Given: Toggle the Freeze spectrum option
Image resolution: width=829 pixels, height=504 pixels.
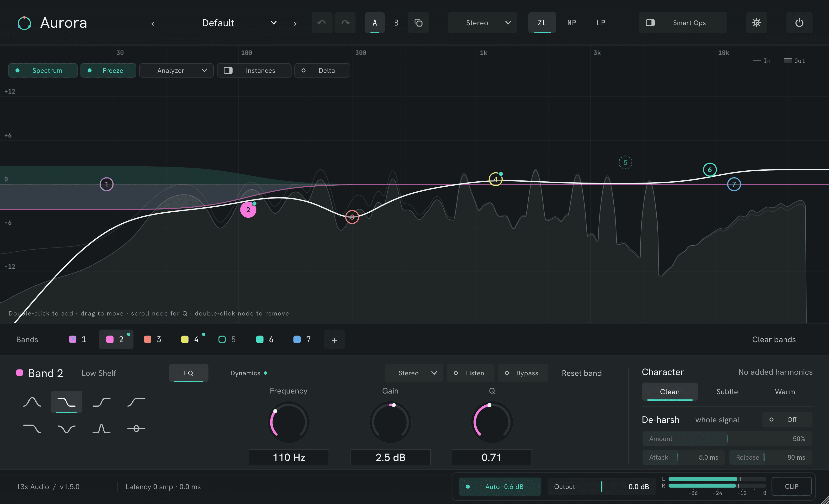Looking at the screenshot, I should pyautogui.click(x=108, y=70).
